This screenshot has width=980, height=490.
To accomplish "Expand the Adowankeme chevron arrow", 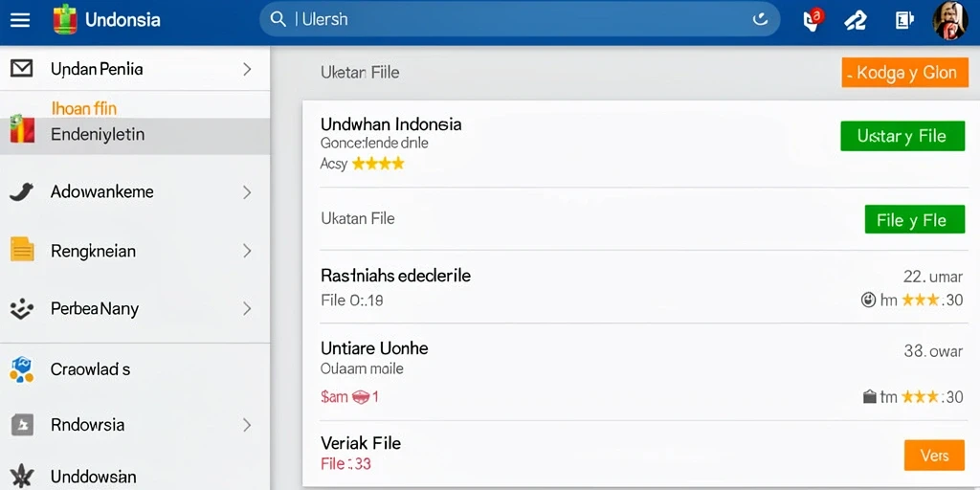I will click(x=247, y=191).
